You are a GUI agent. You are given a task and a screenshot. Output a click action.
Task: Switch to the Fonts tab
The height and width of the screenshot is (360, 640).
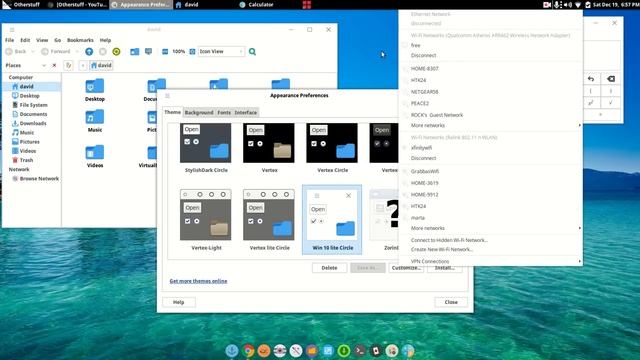pos(224,112)
